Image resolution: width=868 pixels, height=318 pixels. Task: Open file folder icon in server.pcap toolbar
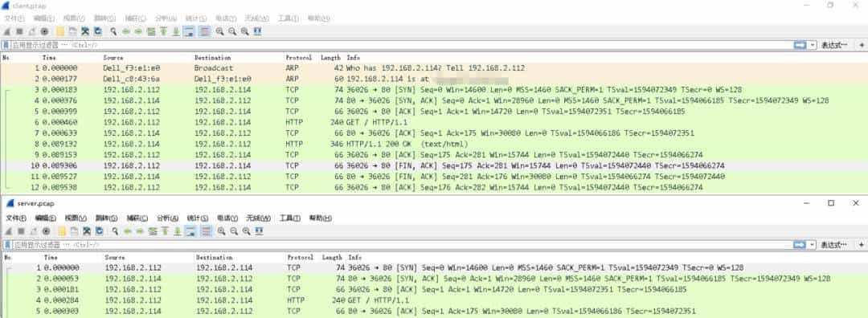tap(61, 231)
